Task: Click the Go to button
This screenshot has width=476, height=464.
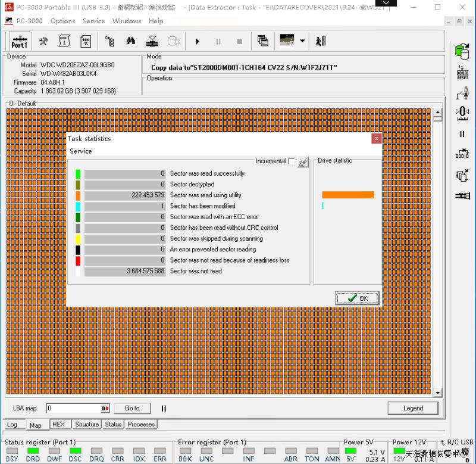Action: point(132,408)
